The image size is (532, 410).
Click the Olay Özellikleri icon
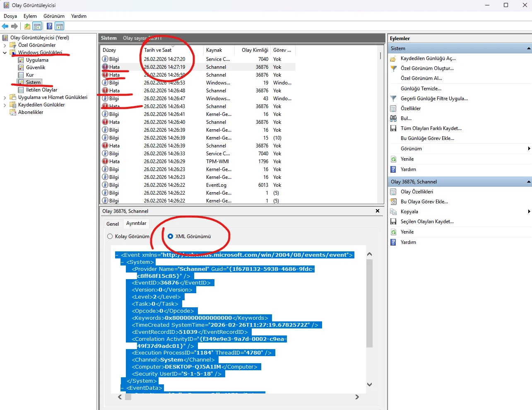393,192
